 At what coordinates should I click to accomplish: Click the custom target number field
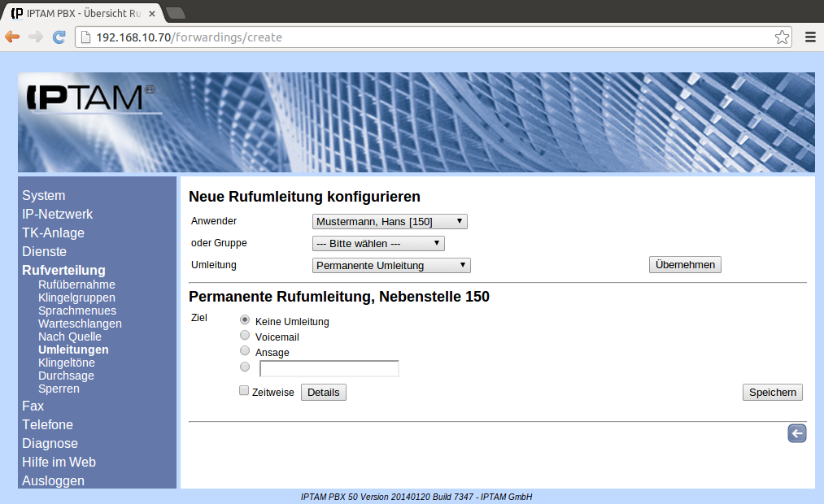329,369
